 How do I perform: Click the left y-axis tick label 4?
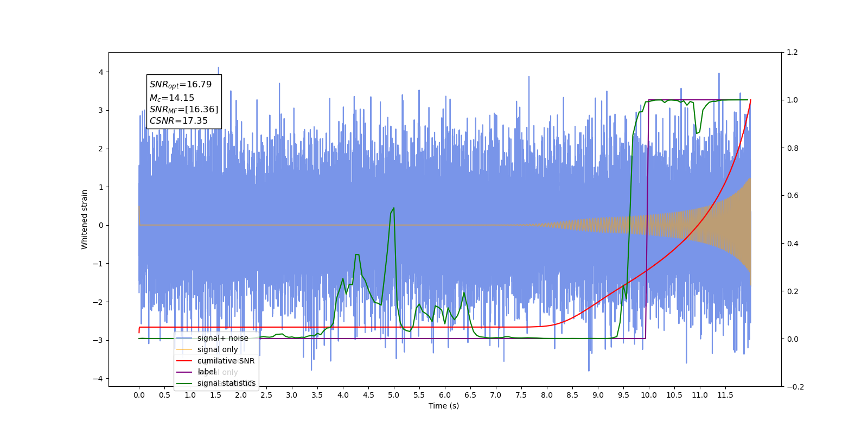pos(100,72)
